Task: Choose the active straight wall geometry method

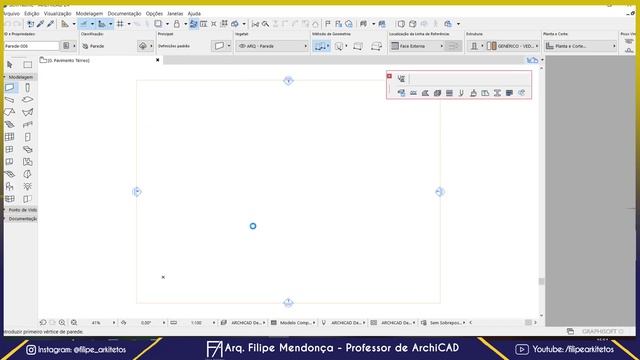Action: (320, 46)
